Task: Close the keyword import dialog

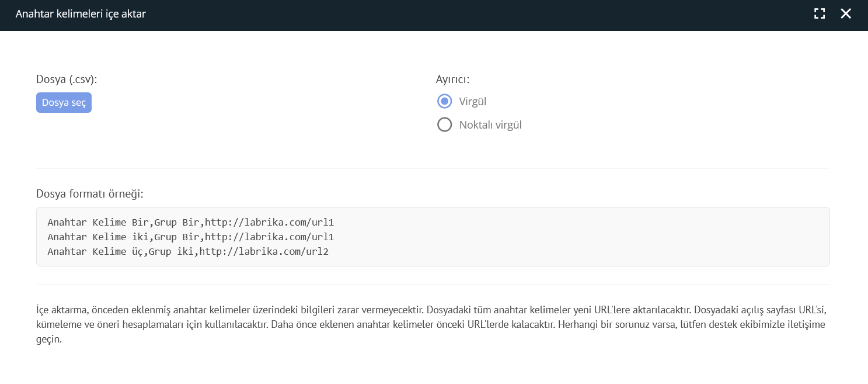Action: pyautogui.click(x=846, y=14)
